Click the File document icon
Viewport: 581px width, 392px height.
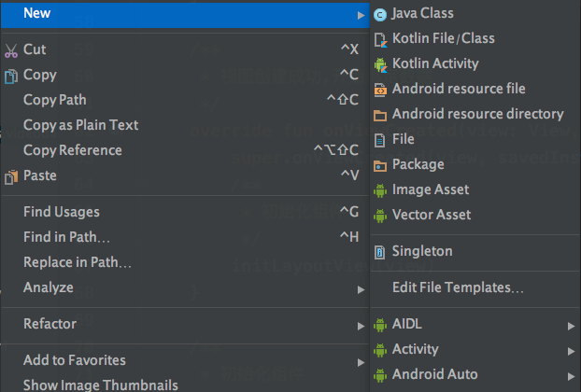tap(380, 141)
